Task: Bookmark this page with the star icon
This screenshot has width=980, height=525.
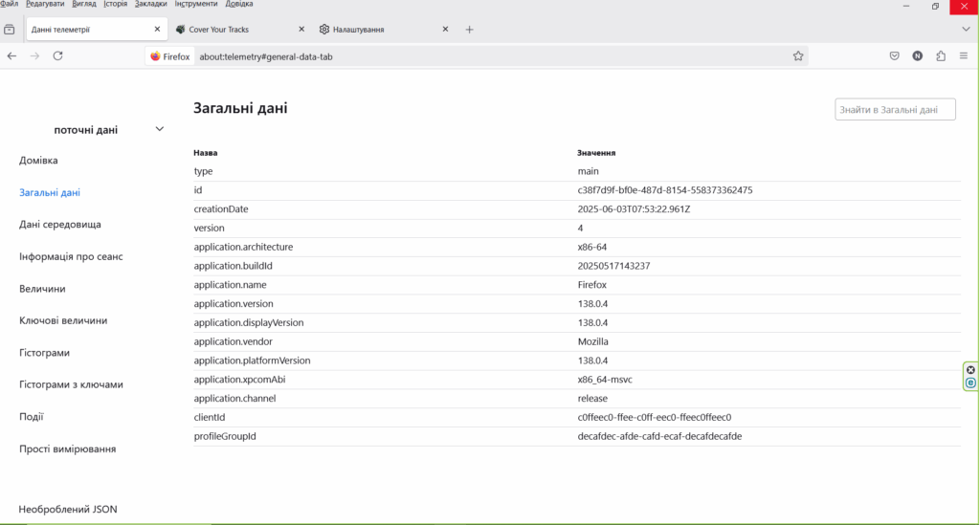Action: coord(798,56)
